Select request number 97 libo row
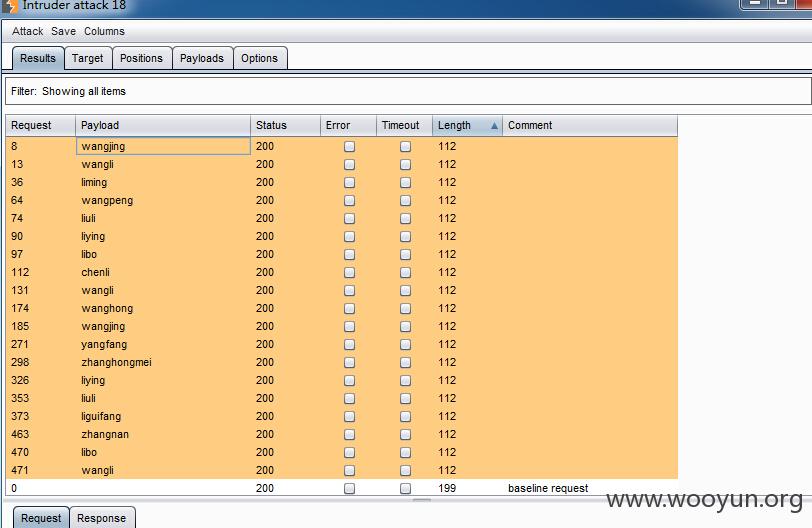 coord(342,254)
